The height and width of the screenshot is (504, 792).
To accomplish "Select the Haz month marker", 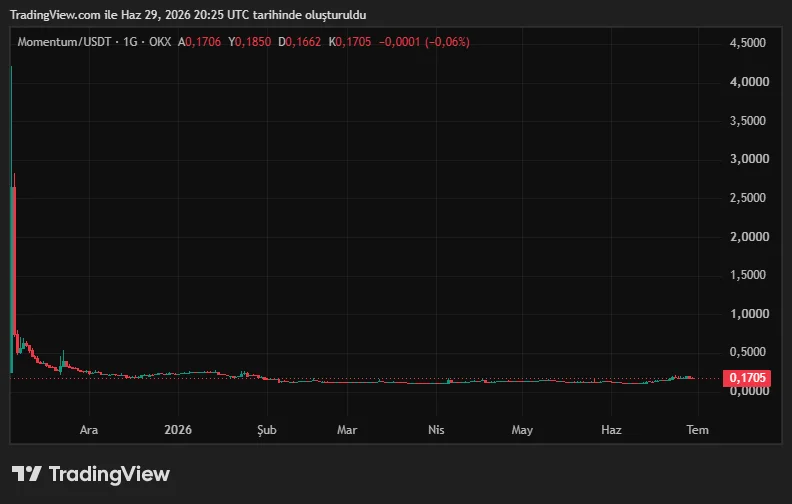I will point(611,430).
